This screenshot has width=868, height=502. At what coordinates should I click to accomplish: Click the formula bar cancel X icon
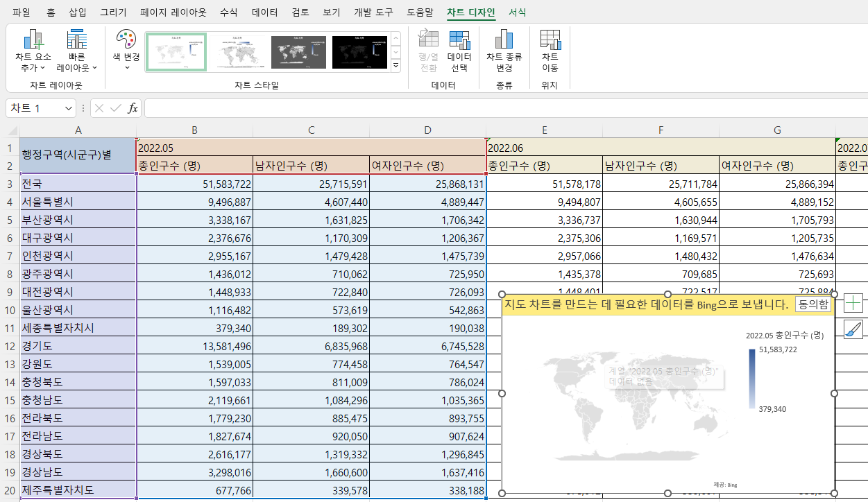tap(100, 108)
